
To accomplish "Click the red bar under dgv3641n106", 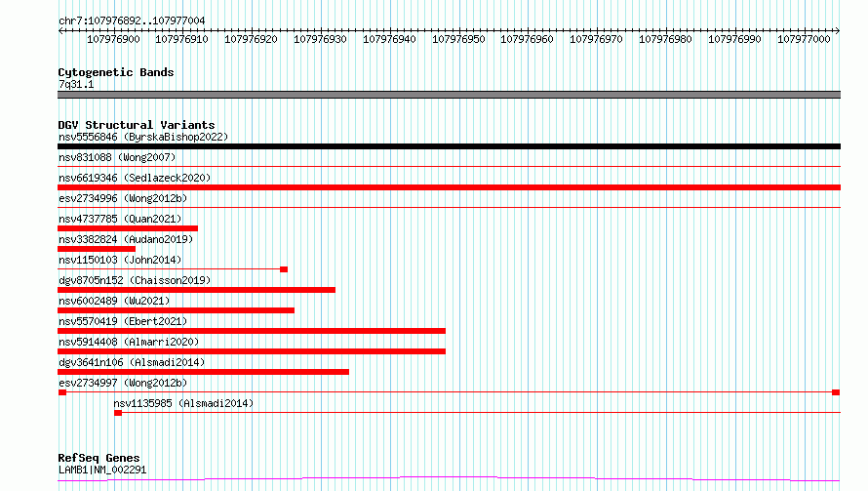I will point(203,372).
